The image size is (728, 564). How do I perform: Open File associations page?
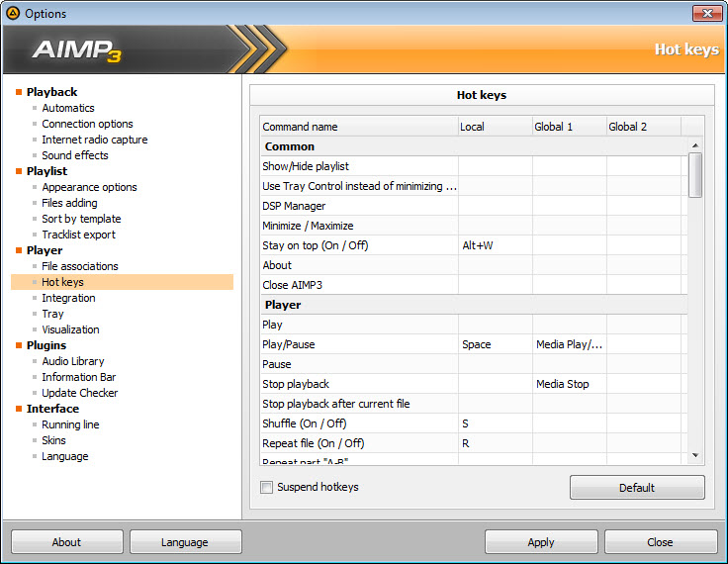click(x=80, y=266)
